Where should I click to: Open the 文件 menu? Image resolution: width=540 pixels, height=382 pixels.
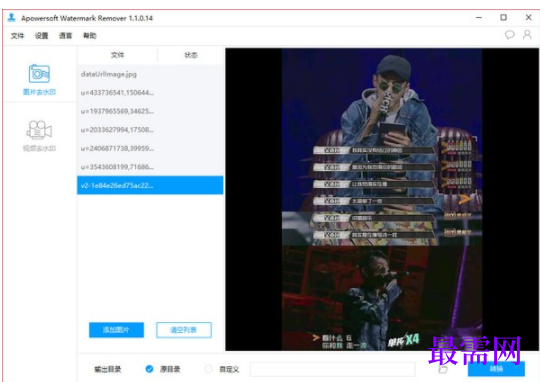17,35
